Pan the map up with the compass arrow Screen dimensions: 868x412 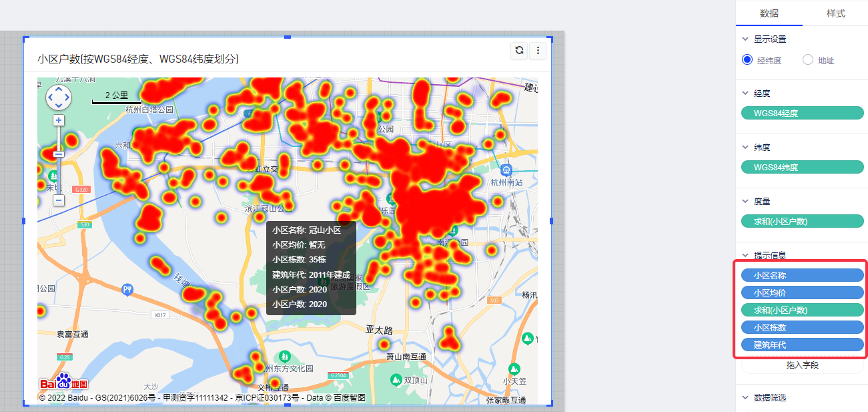tap(59, 89)
